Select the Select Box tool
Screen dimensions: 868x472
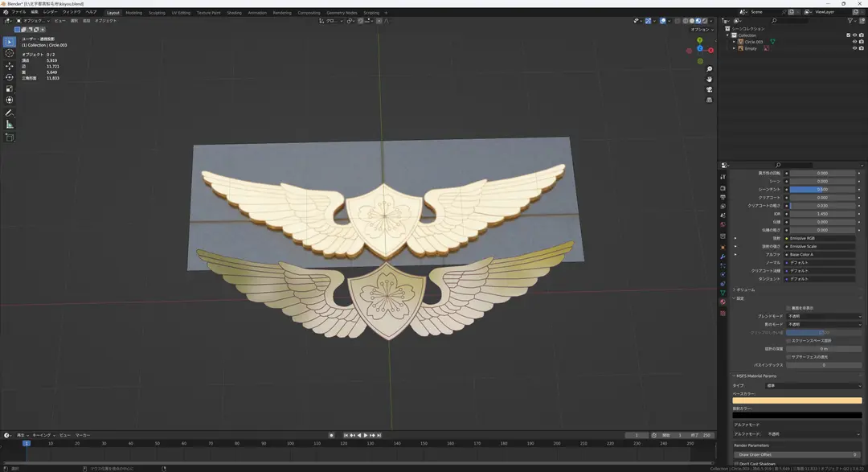10,42
